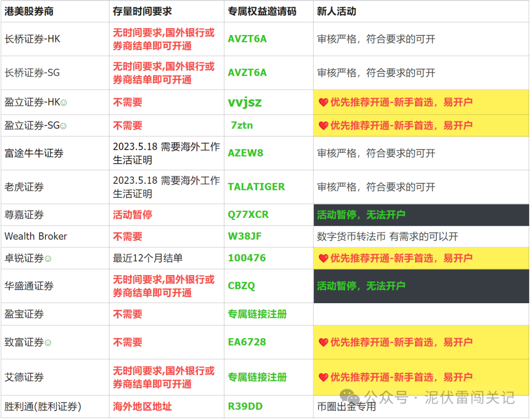Click the yellow 优先推荐开通 cell for 卓锐证券
This screenshot has height=419, width=532.
point(419,258)
